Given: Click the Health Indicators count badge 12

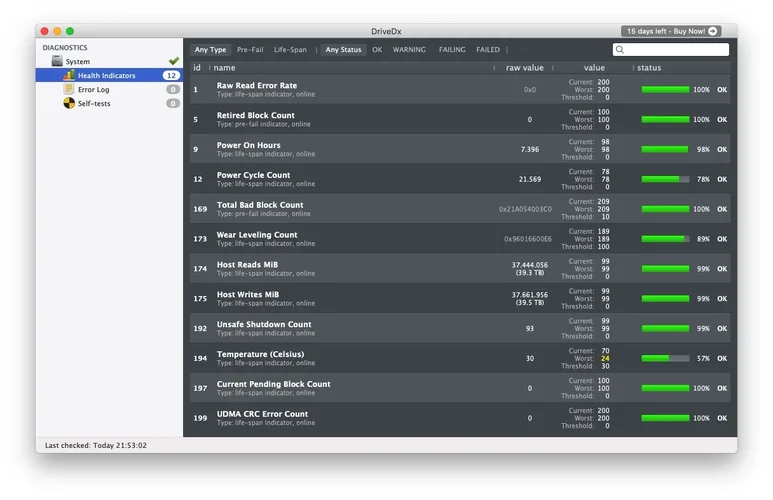Looking at the screenshot, I should (171, 76).
